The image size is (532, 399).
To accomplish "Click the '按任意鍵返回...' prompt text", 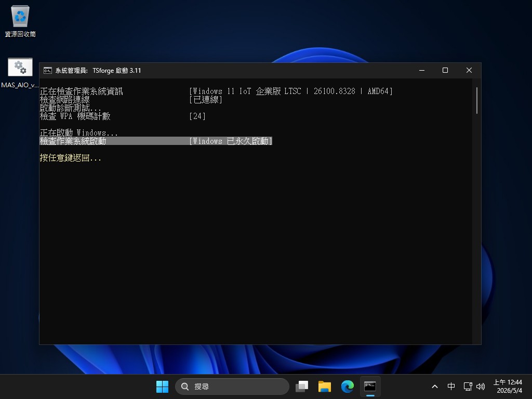I will tap(70, 158).
